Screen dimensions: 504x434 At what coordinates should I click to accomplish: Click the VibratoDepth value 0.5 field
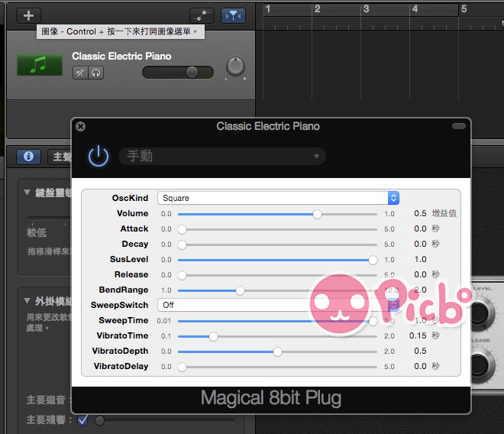(420, 351)
